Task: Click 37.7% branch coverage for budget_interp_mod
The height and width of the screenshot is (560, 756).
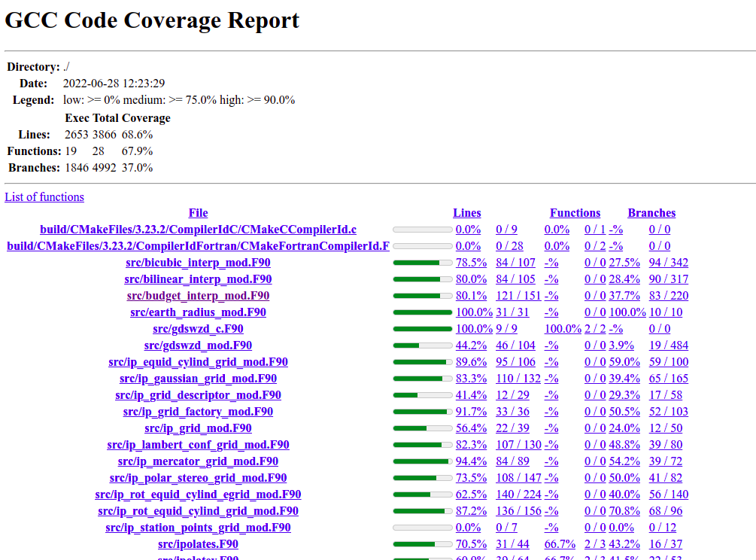Action: [624, 296]
